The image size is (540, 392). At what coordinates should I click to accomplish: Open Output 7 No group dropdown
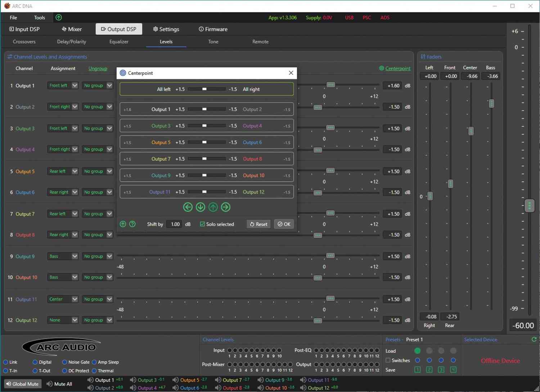[x=97, y=214]
